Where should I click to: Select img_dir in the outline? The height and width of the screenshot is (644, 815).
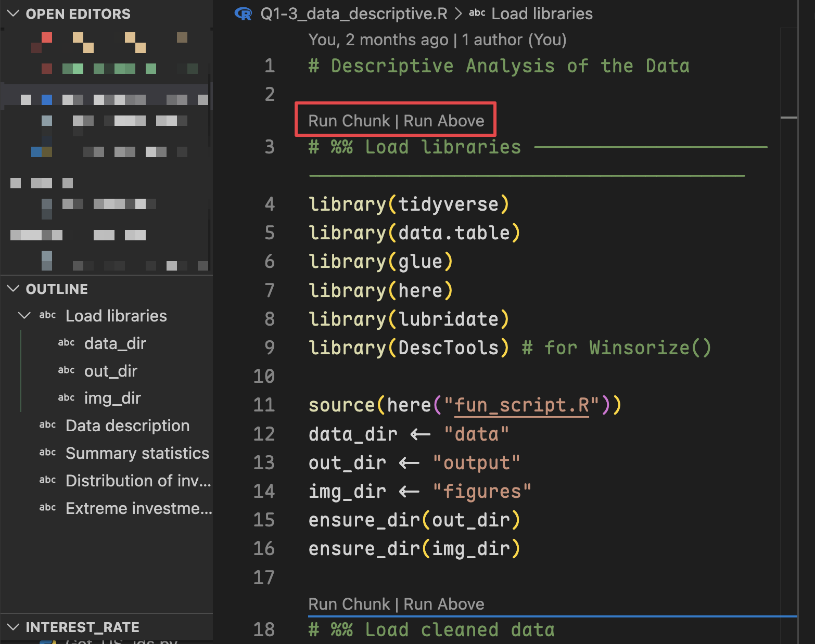pyautogui.click(x=112, y=398)
